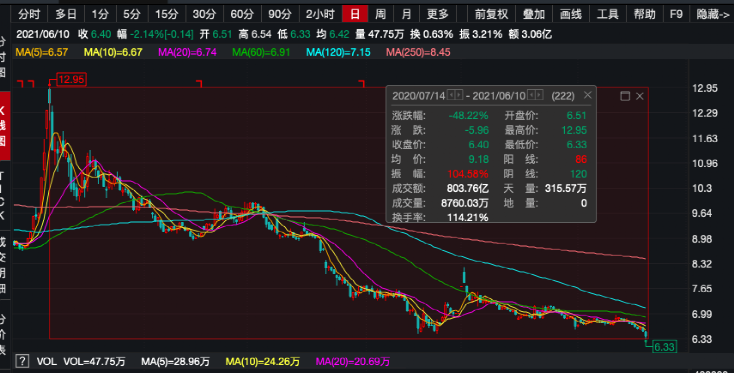
Task: Switch to 月 monthly chart tab
Action: pos(406,15)
